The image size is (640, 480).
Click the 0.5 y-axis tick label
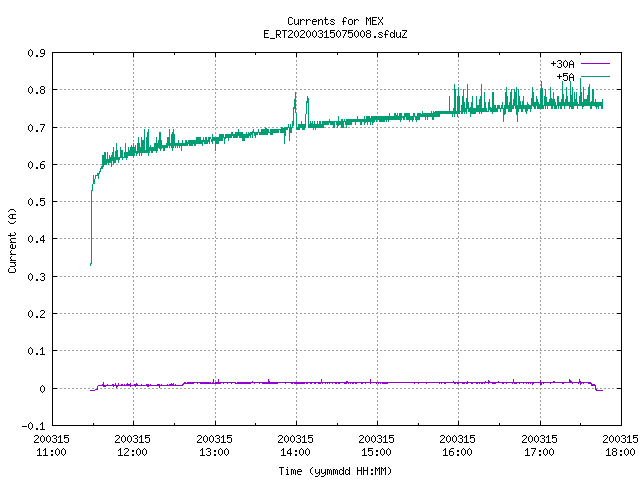point(36,202)
